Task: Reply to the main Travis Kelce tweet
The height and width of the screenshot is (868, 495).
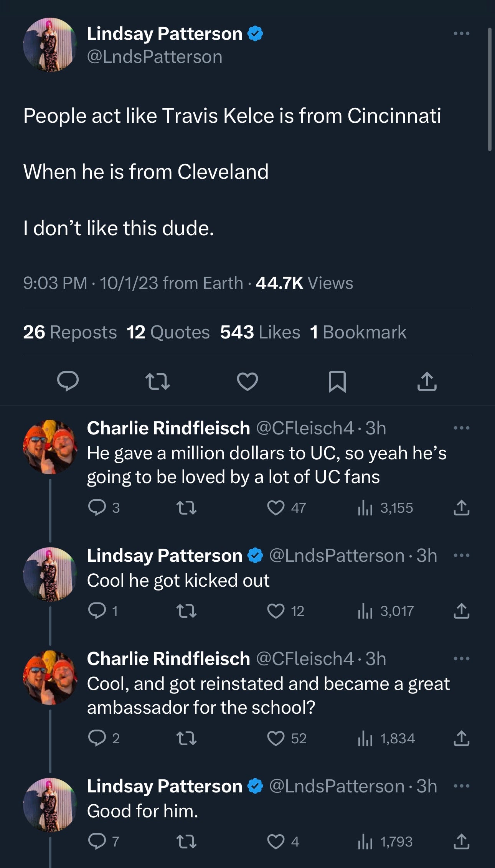Action: (68, 381)
